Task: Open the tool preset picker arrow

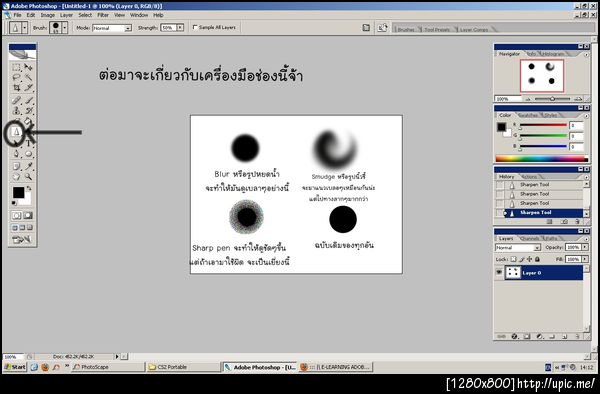Action: coord(25,28)
